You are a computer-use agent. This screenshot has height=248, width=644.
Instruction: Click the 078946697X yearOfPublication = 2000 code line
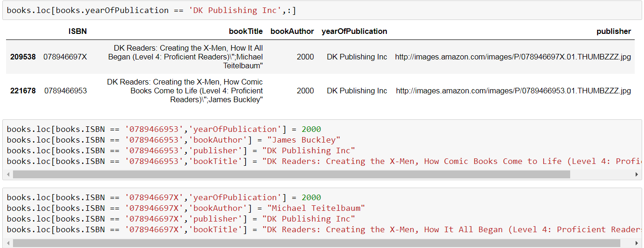(164, 197)
